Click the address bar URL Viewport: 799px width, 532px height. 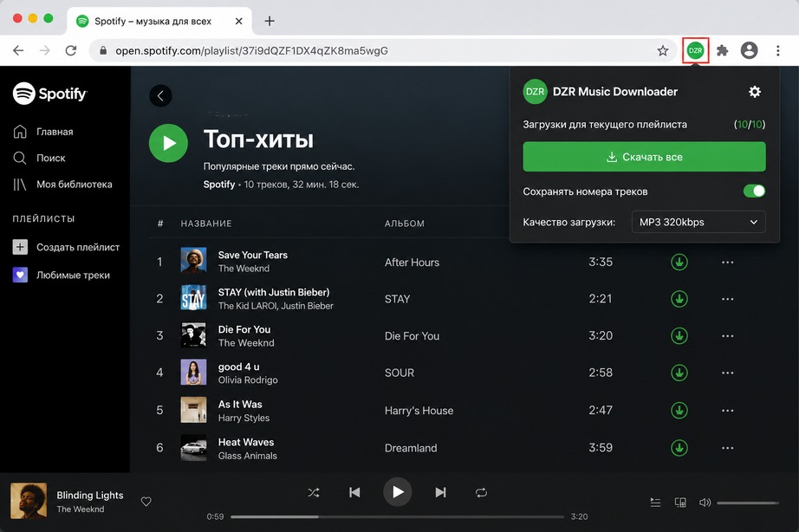tap(251, 50)
